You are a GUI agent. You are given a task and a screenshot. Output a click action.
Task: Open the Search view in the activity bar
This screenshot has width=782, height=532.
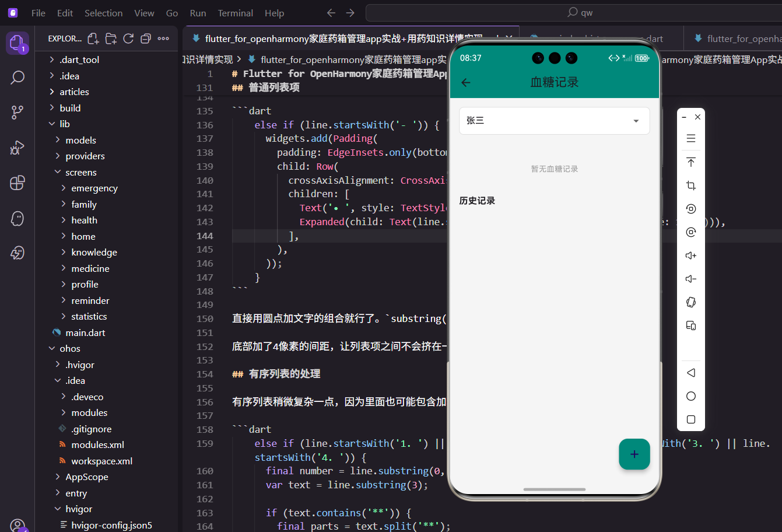click(17, 76)
